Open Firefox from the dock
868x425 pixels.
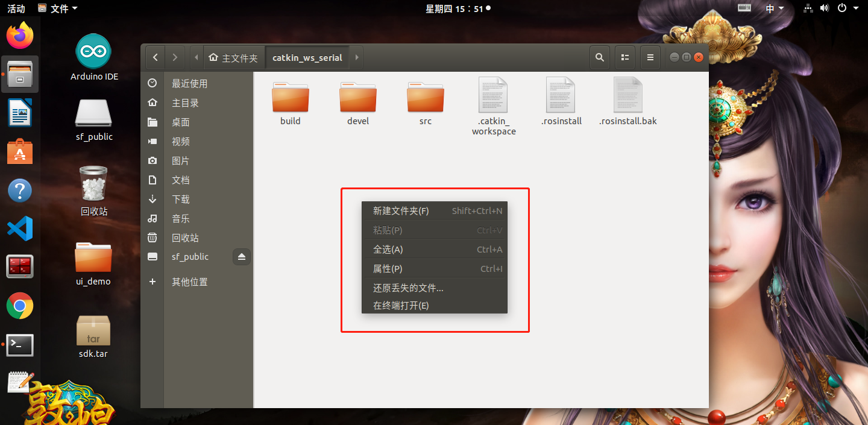(20, 36)
